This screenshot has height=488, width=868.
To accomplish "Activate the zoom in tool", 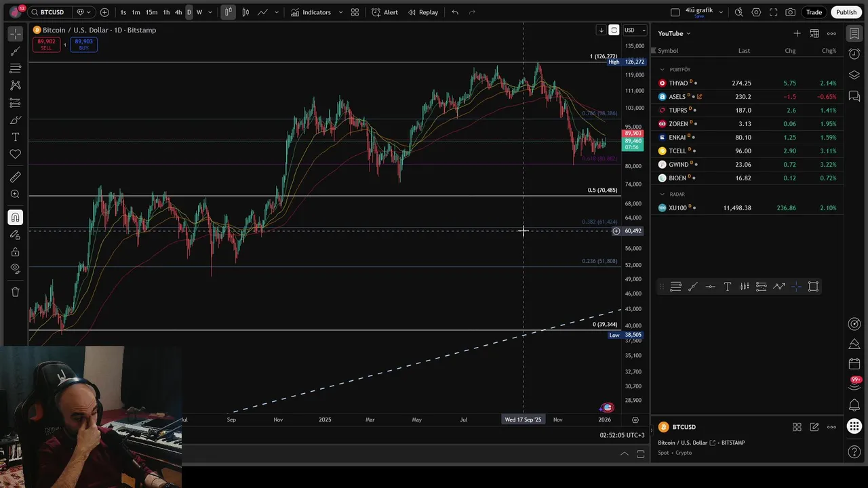I will (x=15, y=195).
